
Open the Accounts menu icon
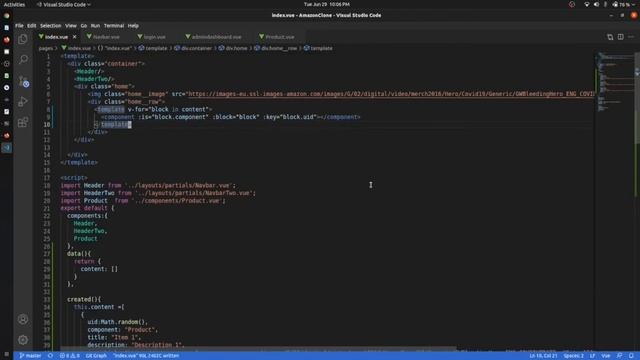[23, 319]
